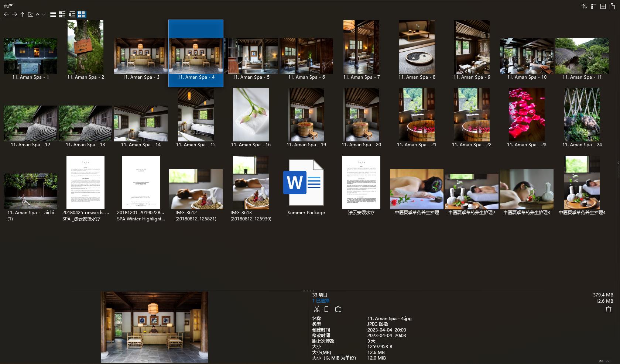
Task: Select image IMG_3612 (20180812-125821)
Action: click(196, 189)
